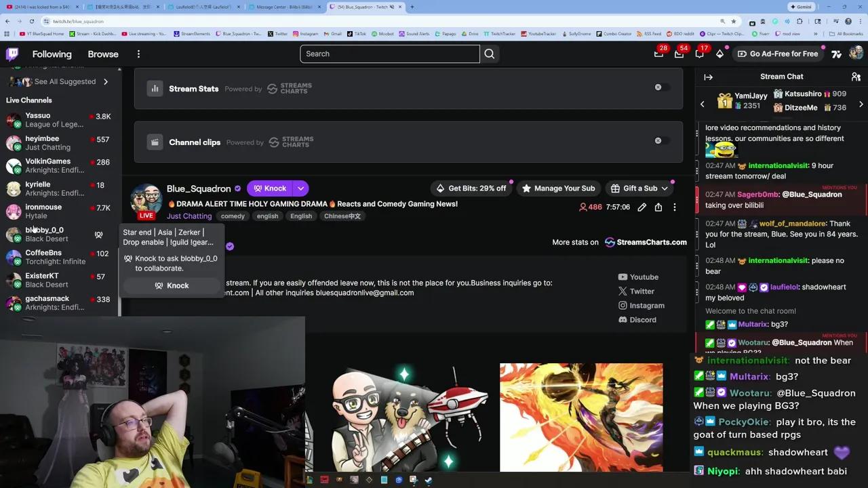Click the share stream icon

tap(658, 207)
